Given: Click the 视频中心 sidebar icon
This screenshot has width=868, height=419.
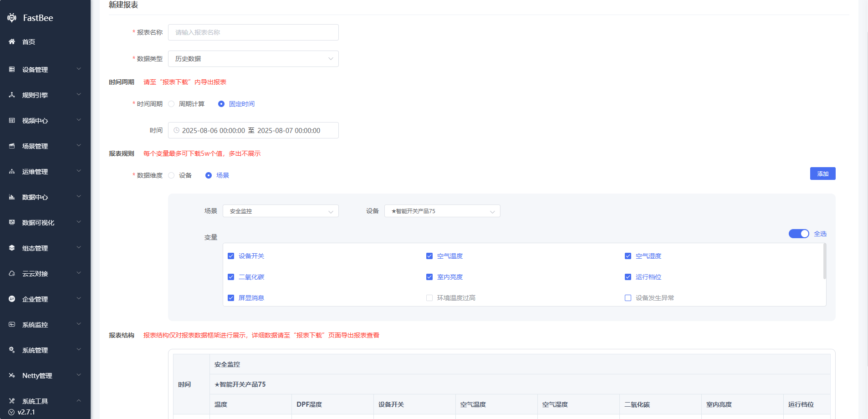Looking at the screenshot, I should [12, 121].
